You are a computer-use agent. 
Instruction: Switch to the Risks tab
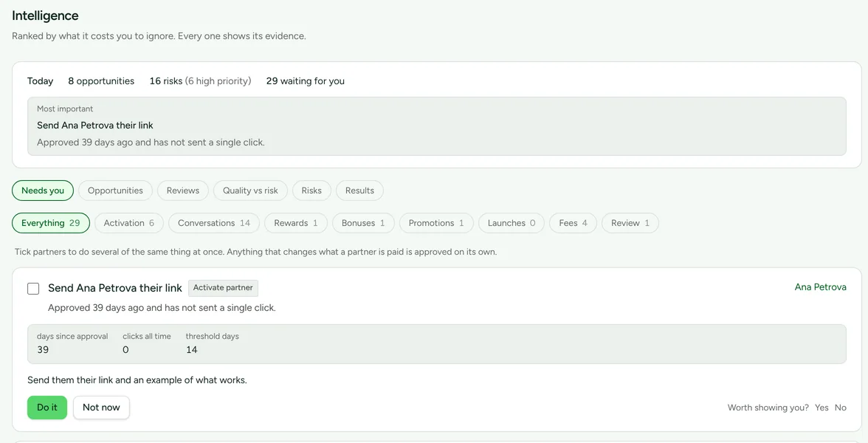tap(311, 190)
